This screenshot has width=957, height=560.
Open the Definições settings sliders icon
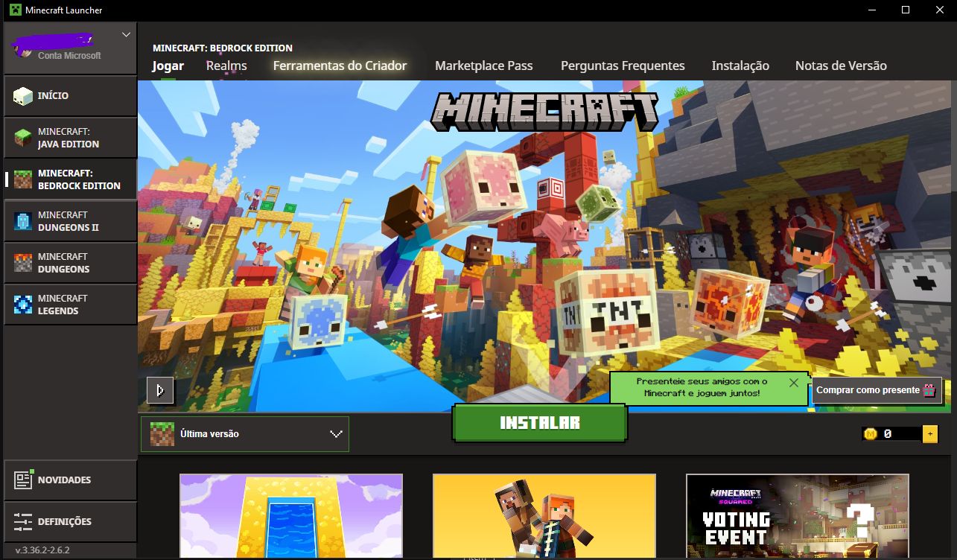(24, 522)
